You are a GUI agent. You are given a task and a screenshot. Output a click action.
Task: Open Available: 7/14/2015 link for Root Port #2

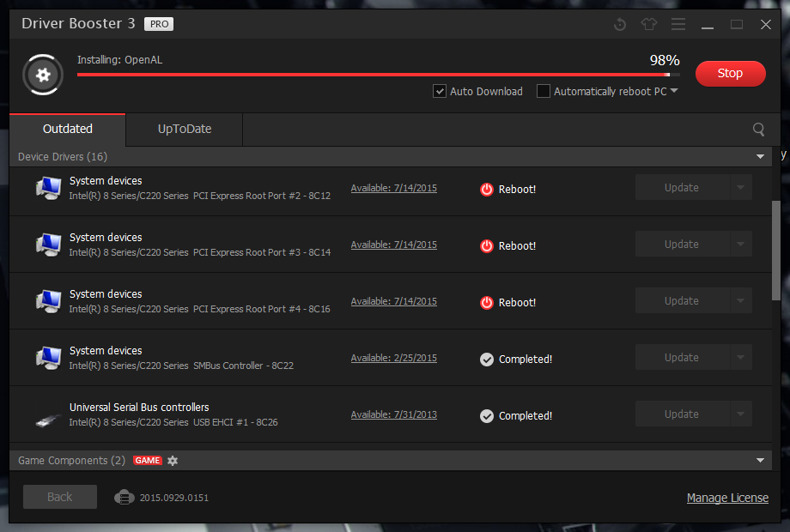(394, 188)
